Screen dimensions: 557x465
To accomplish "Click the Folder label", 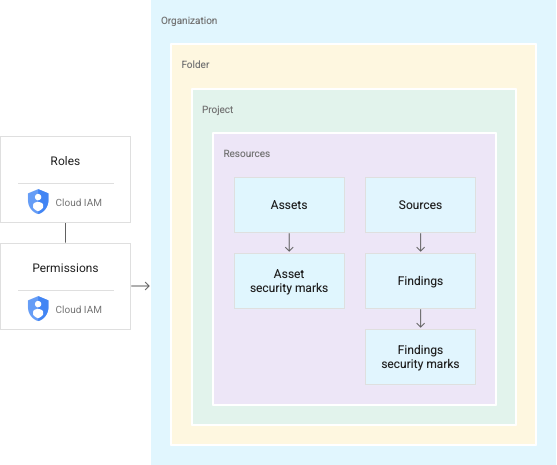I will pyautogui.click(x=195, y=65).
